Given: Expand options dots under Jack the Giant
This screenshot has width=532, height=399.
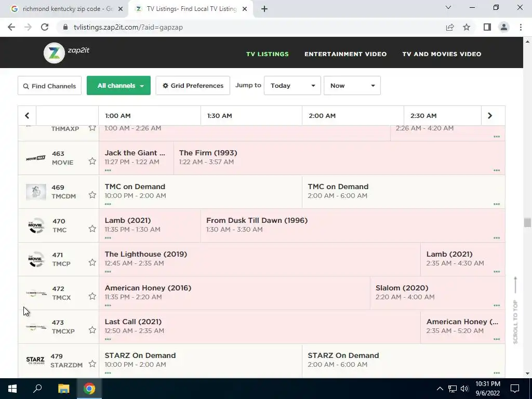Looking at the screenshot, I should (108, 170).
